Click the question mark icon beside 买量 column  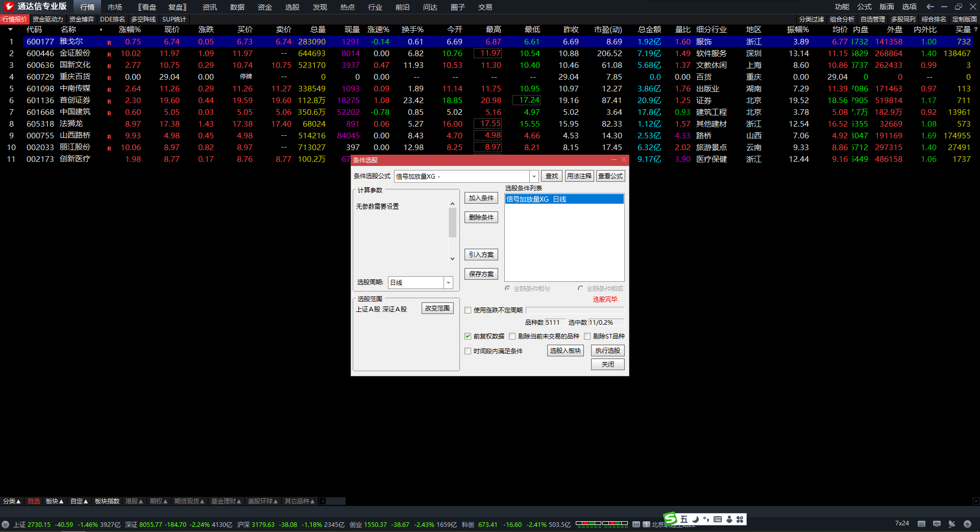pyautogui.click(x=975, y=30)
